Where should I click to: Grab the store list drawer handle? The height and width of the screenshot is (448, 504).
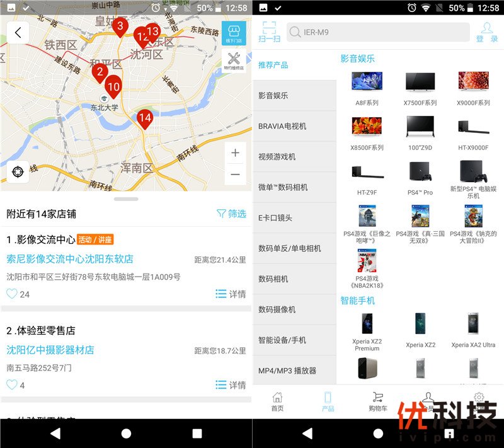(126, 199)
